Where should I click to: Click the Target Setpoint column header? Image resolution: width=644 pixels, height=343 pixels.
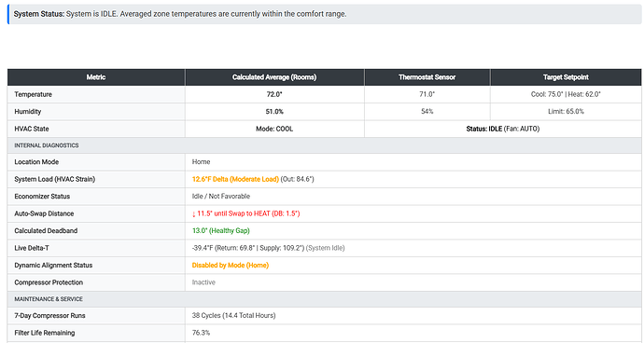[566, 77]
